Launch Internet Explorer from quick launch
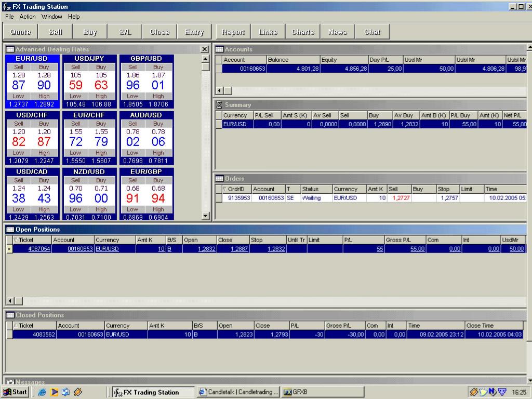532x399 pixels. click(42, 392)
